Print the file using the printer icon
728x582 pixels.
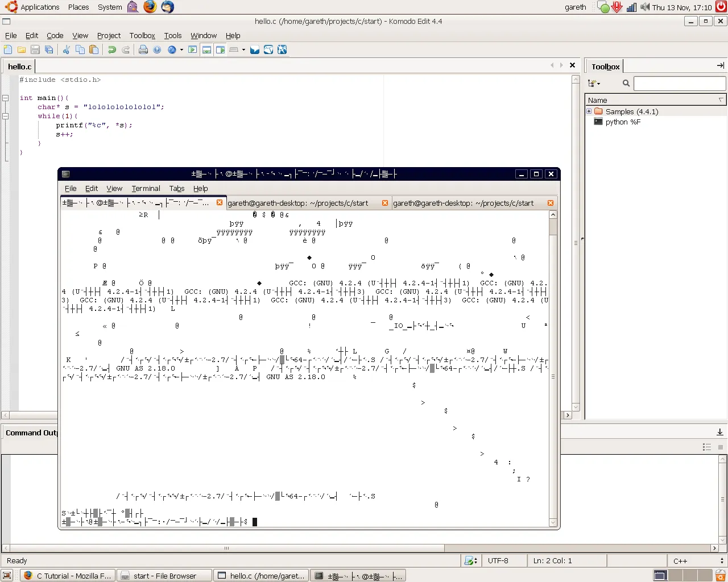pos(143,50)
